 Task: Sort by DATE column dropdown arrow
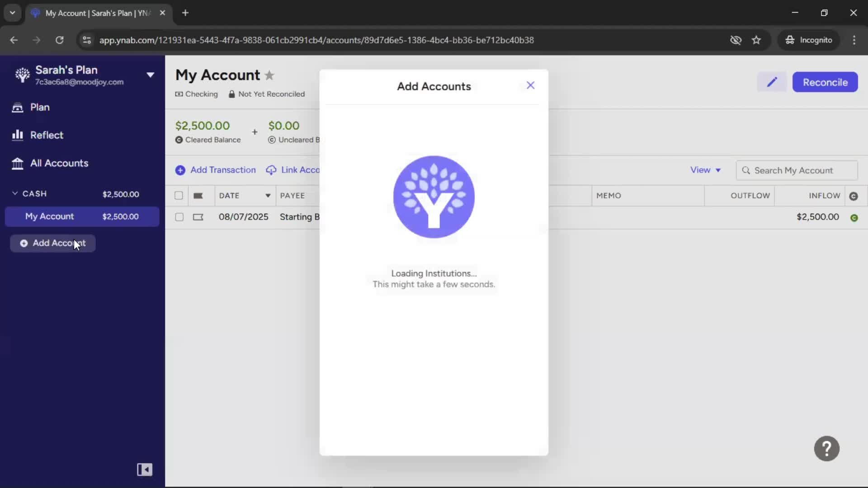268,196
